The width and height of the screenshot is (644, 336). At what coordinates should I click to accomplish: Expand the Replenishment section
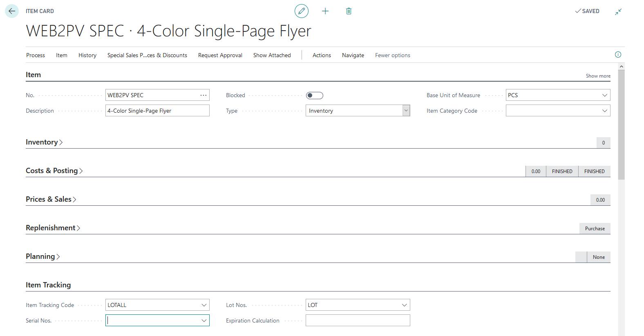click(53, 228)
